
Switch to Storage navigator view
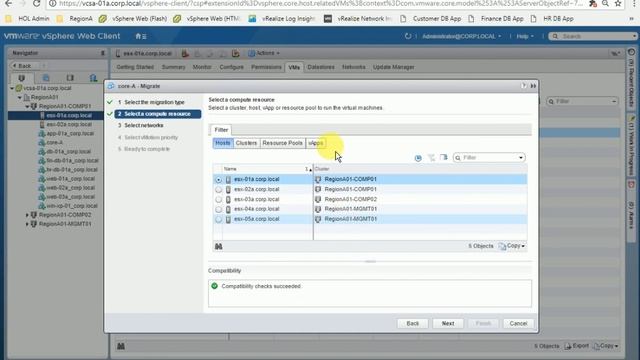coord(70,78)
